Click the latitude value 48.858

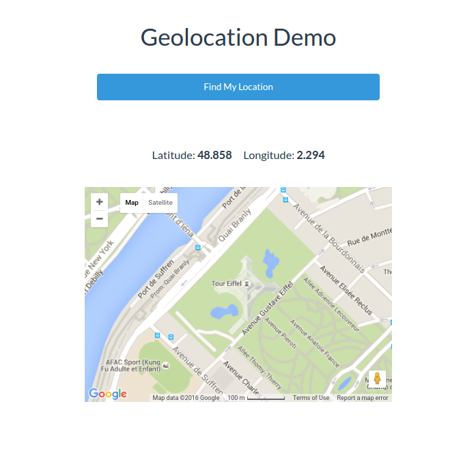214,155
